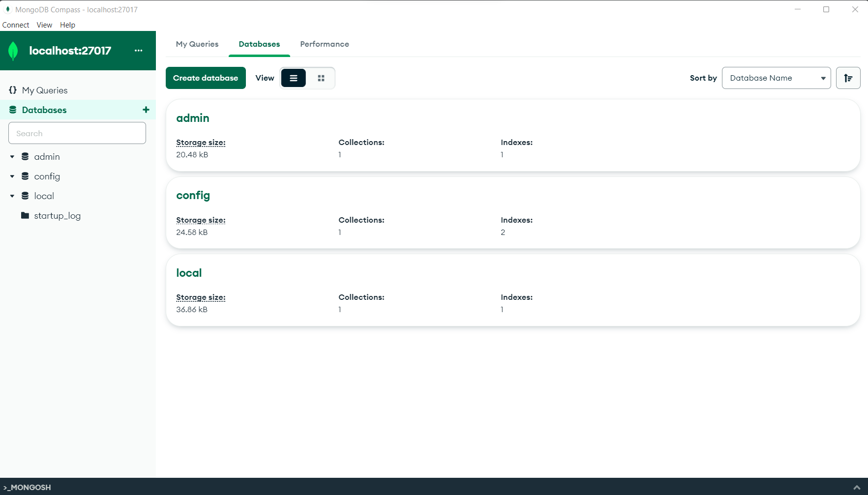This screenshot has height=495, width=868.
Task: Click the sort direction icon button
Action: pyautogui.click(x=848, y=78)
